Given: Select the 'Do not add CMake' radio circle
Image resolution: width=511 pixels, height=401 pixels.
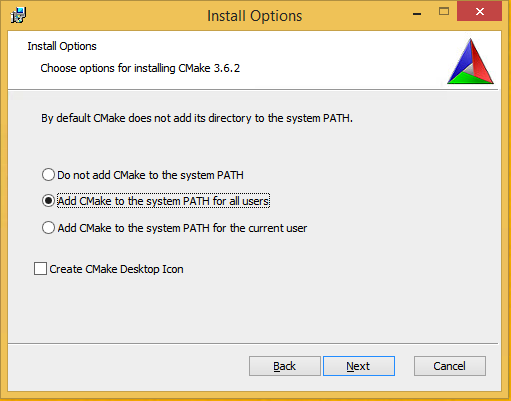Looking at the screenshot, I should [48, 174].
